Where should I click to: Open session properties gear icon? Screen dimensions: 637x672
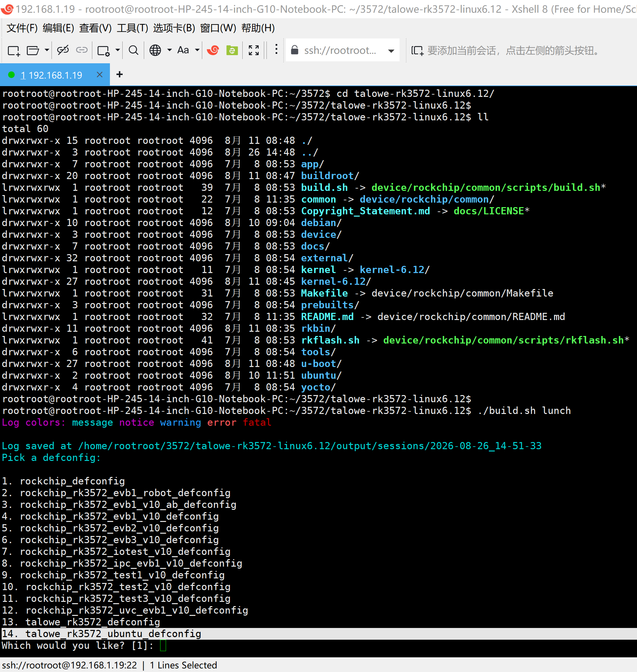tap(103, 51)
